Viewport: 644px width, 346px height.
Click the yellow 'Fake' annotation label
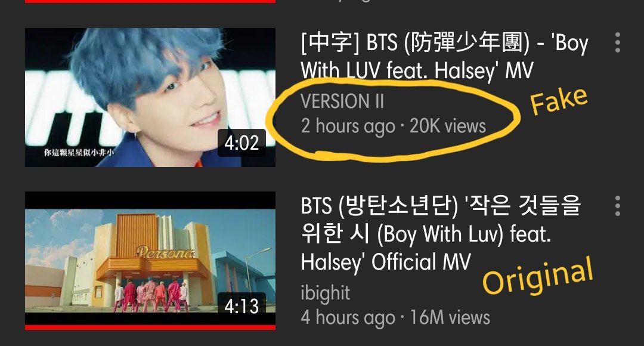tap(559, 100)
